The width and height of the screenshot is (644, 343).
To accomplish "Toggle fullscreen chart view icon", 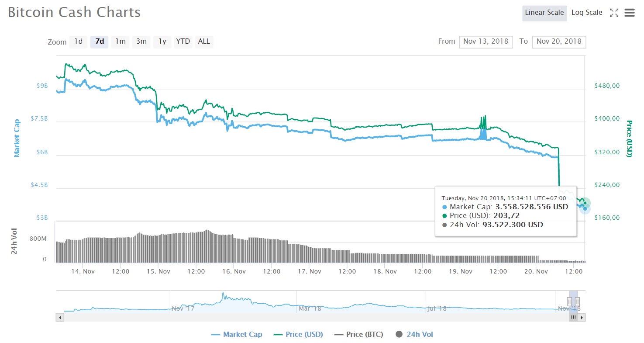I will pyautogui.click(x=614, y=13).
